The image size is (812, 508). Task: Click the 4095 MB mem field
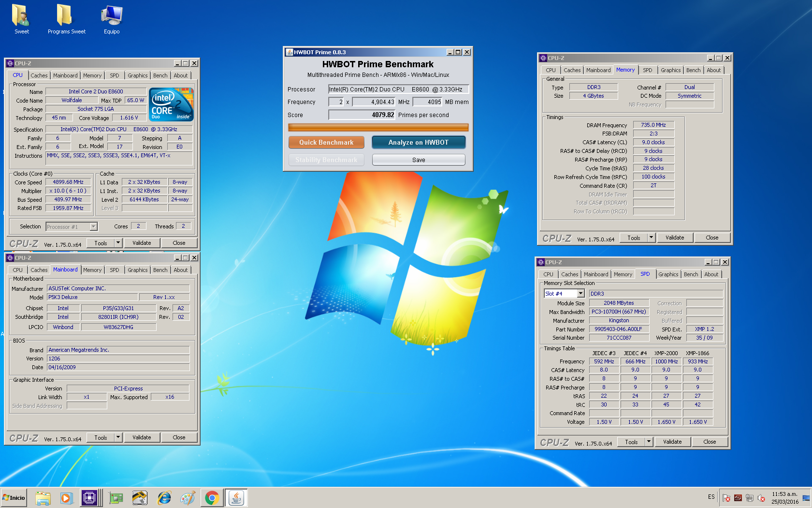tap(428, 102)
